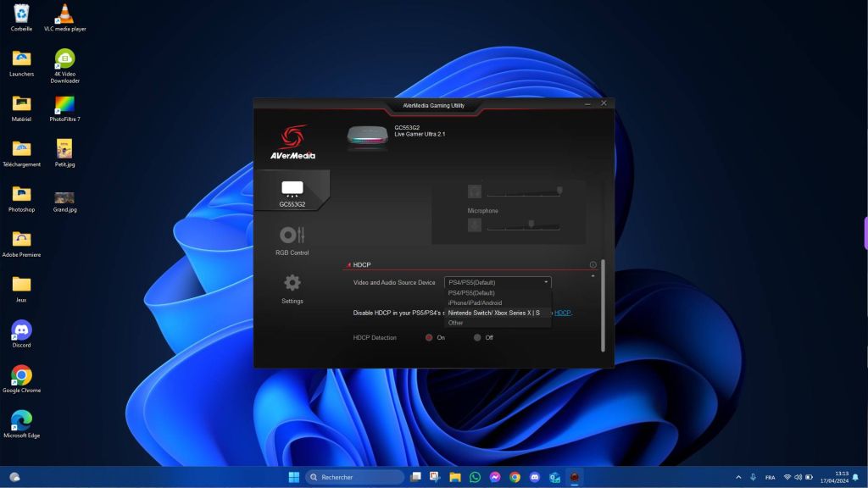Choose Other from the source device list

point(498,323)
